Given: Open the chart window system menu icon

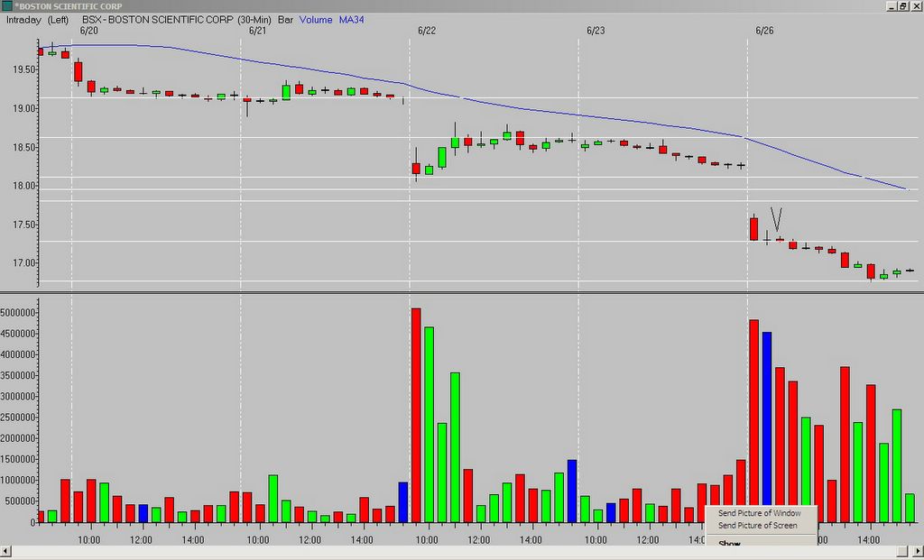Looking at the screenshot, I should point(7,6).
